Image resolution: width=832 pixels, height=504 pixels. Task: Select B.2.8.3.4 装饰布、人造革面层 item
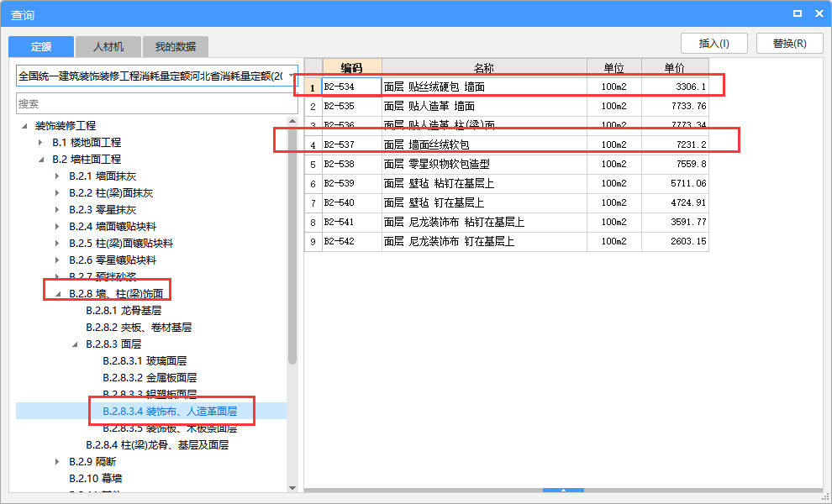170,411
